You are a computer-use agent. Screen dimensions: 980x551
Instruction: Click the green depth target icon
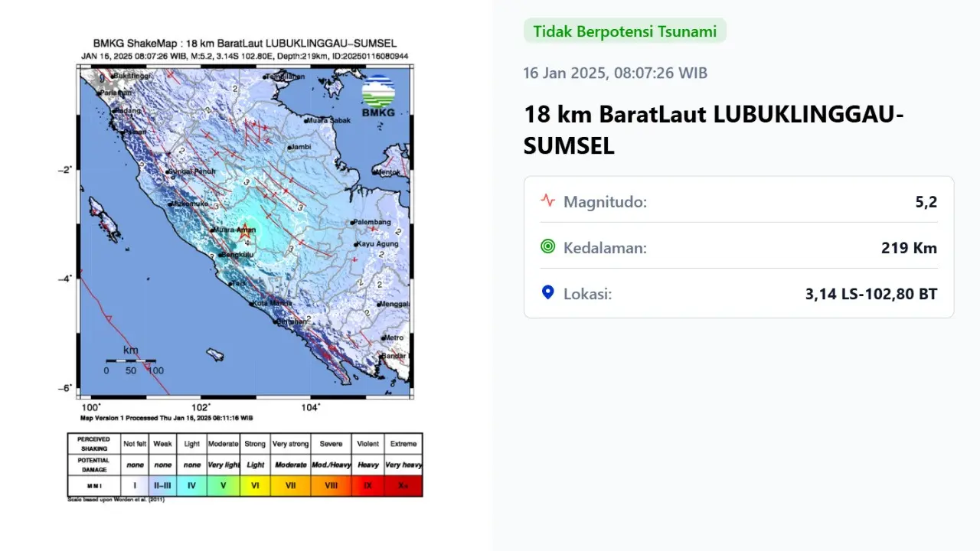coord(547,246)
